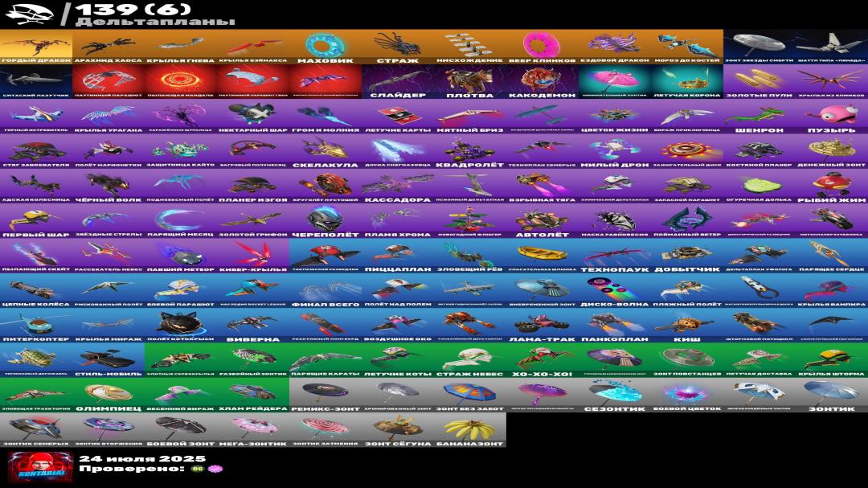This screenshot has height=488, width=868.
Task: Choose the ЧЕРЕПОЛЁТ glider
Action: coord(325,221)
